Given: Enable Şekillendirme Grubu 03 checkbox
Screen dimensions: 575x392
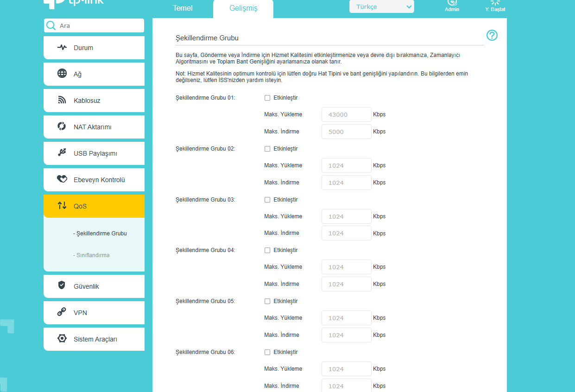Looking at the screenshot, I should tap(267, 200).
